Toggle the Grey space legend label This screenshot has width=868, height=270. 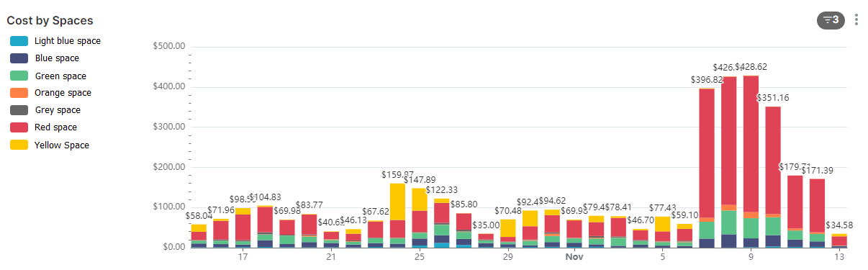pos(58,110)
